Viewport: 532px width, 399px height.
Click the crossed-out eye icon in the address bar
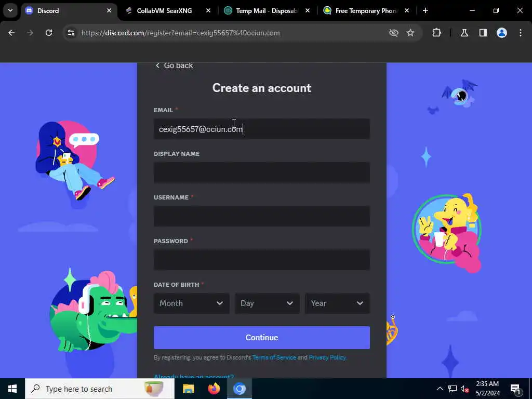tap(394, 33)
